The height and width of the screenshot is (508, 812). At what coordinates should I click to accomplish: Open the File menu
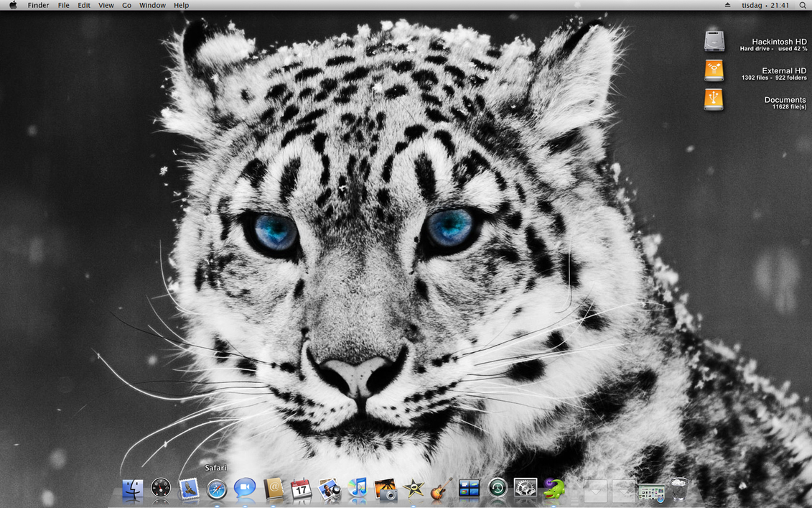[x=64, y=5]
